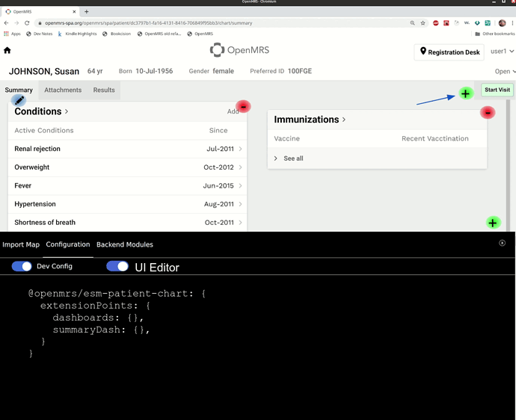
Task: Switch to the Results tab
Action: 104,90
